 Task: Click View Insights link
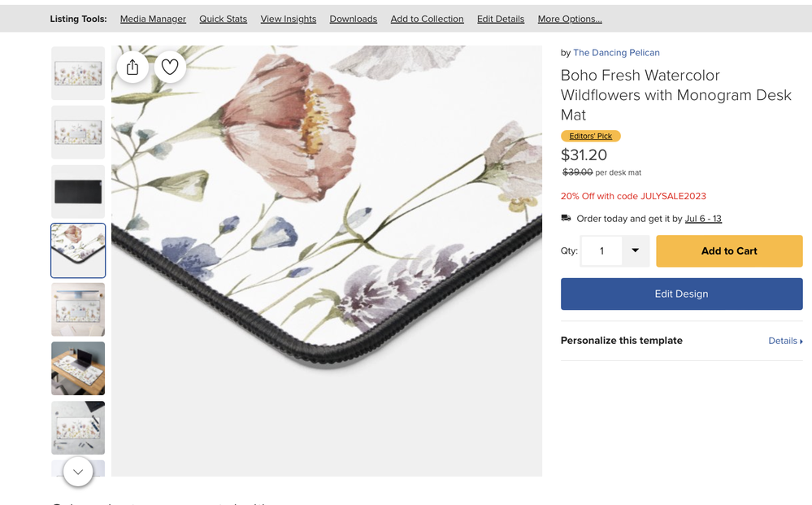coord(288,19)
